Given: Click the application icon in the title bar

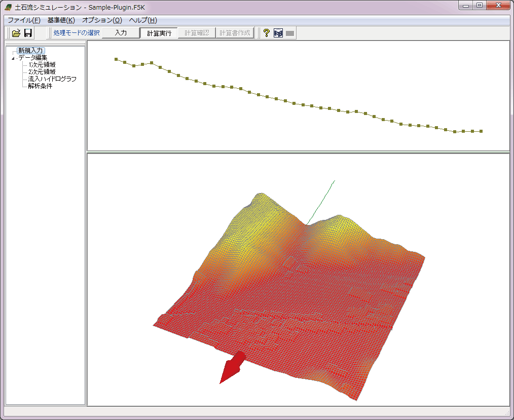Looking at the screenshot, I should (8, 7).
